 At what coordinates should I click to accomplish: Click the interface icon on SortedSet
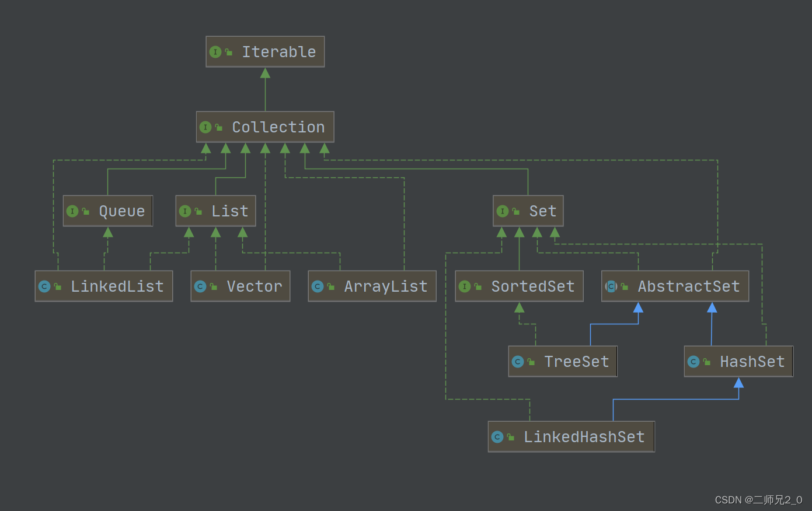pos(465,286)
